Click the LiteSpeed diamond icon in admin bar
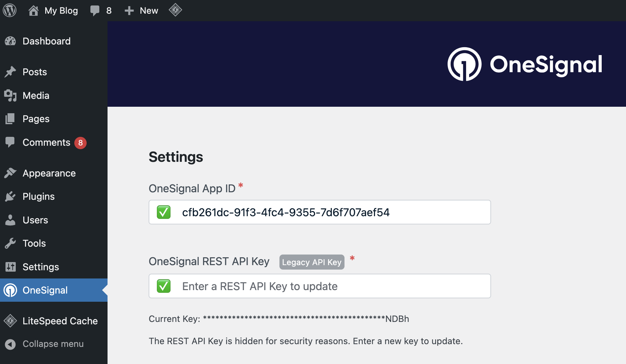626x364 pixels. [x=175, y=10]
